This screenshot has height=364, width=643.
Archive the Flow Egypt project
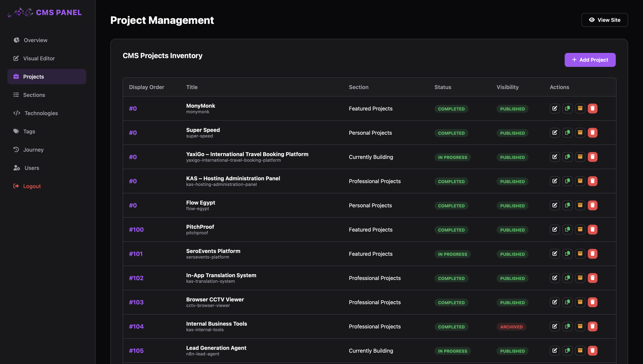pyautogui.click(x=580, y=205)
